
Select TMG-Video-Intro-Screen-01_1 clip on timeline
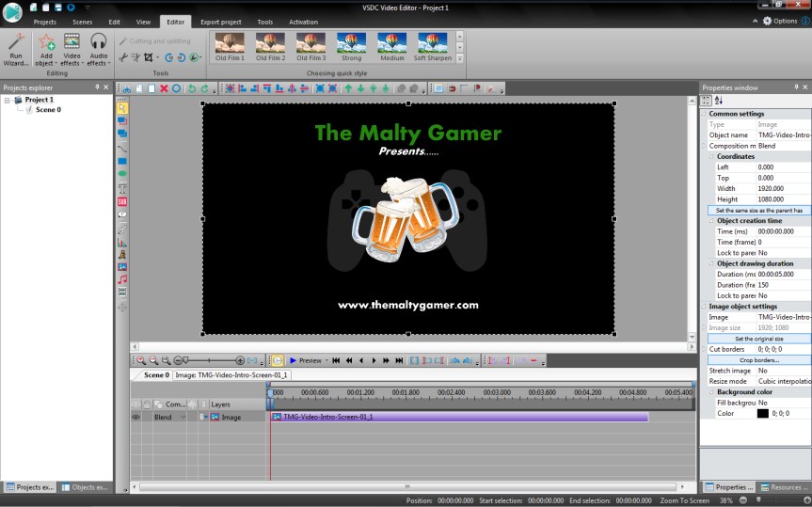[x=459, y=417]
